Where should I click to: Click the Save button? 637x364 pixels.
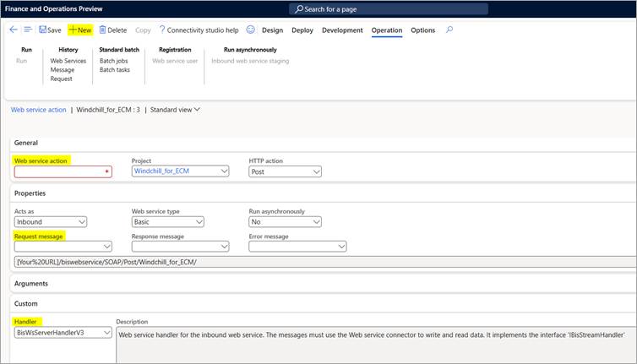pyautogui.click(x=50, y=30)
